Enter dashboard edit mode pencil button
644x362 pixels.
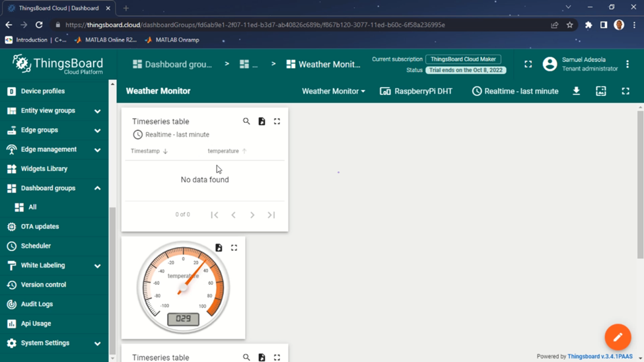(x=618, y=338)
